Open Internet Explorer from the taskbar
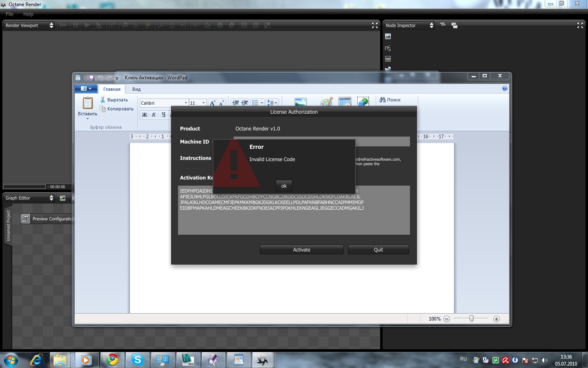 click(x=37, y=360)
